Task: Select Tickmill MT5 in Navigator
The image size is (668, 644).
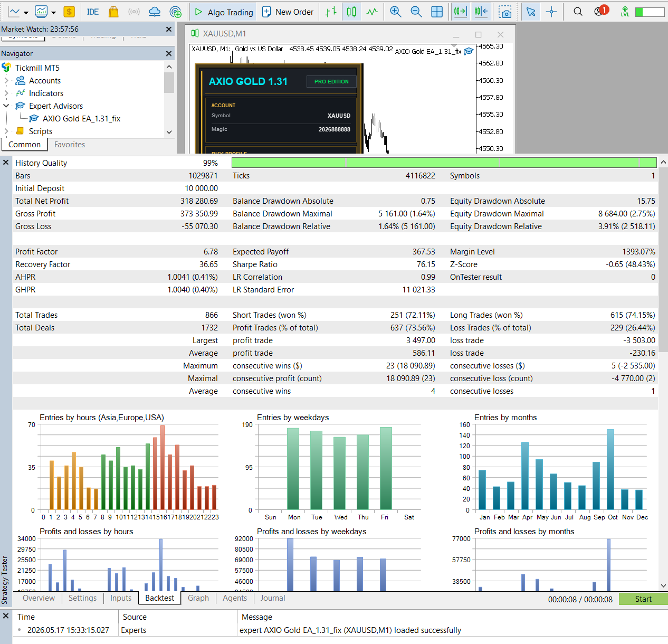Action: [x=37, y=68]
